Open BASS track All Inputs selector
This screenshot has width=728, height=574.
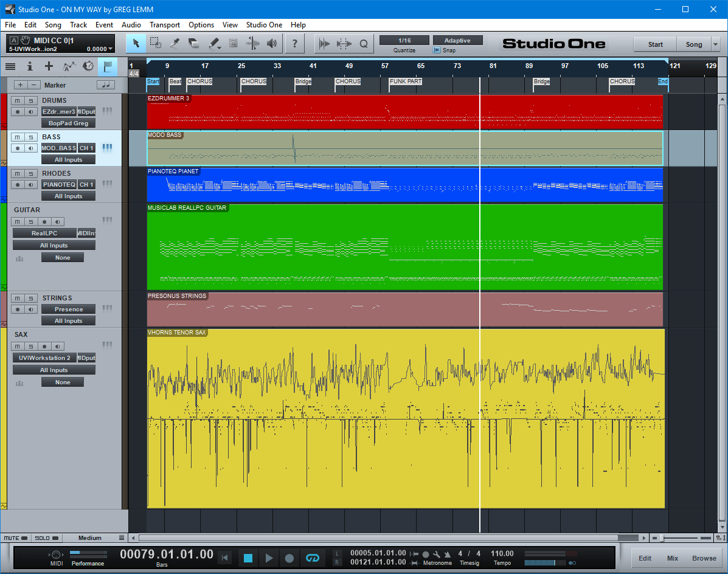coord(68,160)
